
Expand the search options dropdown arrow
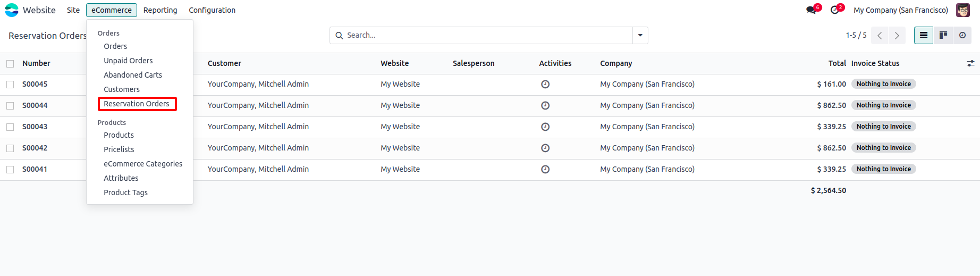click(x=640, y=36)
